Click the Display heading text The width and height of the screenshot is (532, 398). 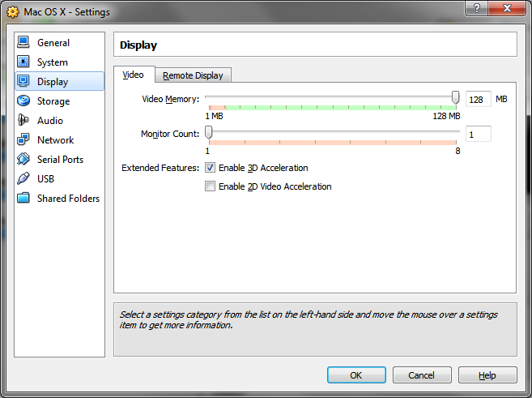138,45
